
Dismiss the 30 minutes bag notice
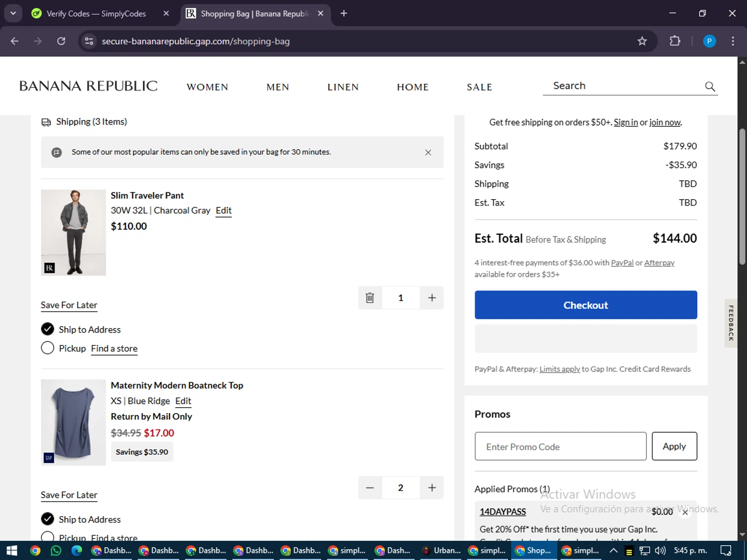point(428,152)
